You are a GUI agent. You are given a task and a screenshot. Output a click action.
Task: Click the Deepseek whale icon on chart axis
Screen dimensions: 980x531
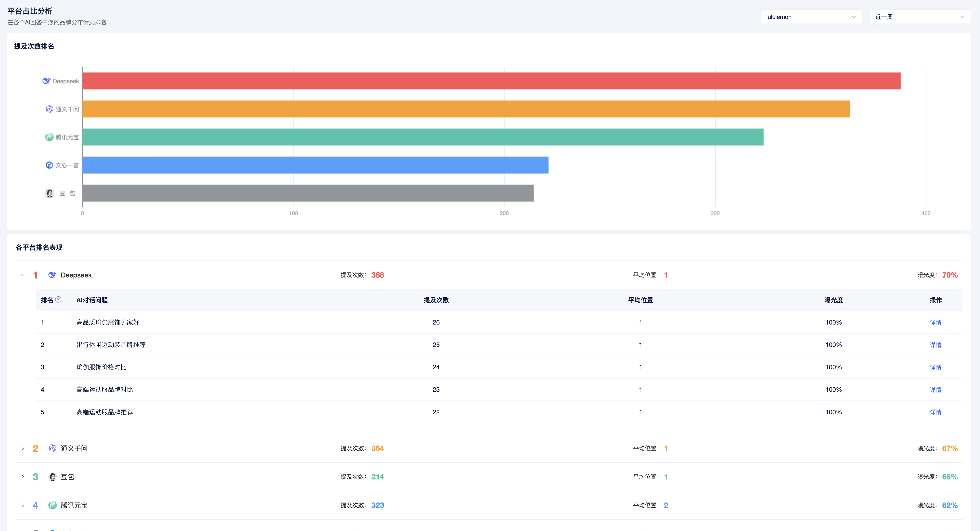click(46, 81)
